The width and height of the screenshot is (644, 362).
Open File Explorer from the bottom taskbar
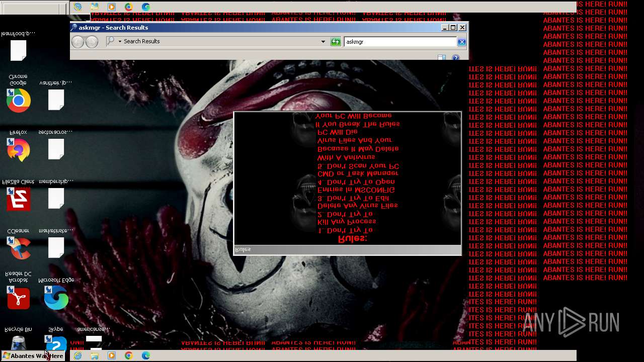coord(95,355)
